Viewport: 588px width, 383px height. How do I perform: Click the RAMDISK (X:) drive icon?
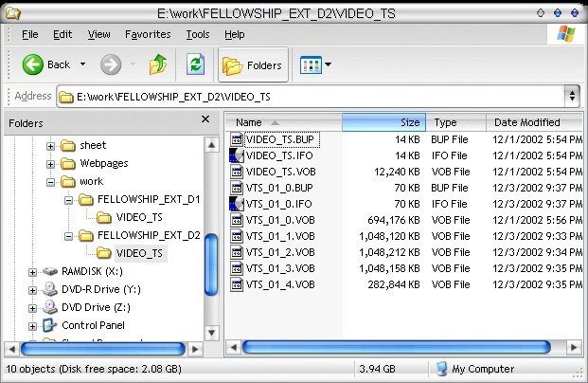(50, 271)
